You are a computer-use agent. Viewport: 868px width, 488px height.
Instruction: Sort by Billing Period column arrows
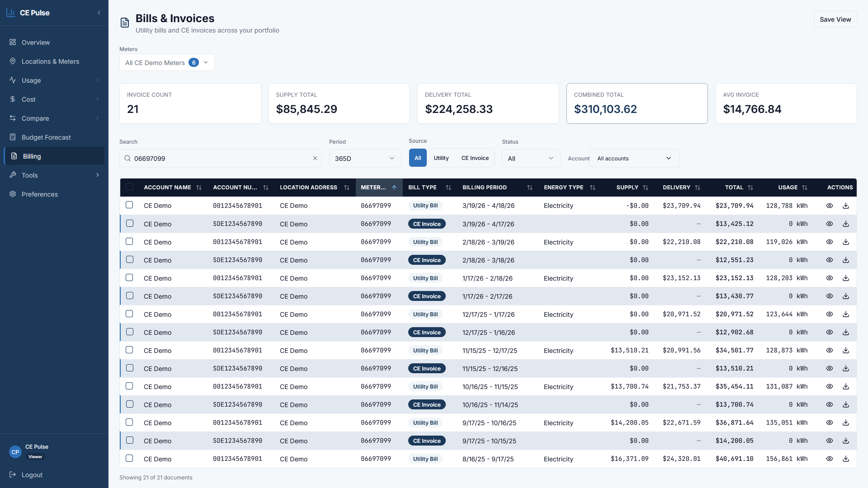[x=530, y=188]
